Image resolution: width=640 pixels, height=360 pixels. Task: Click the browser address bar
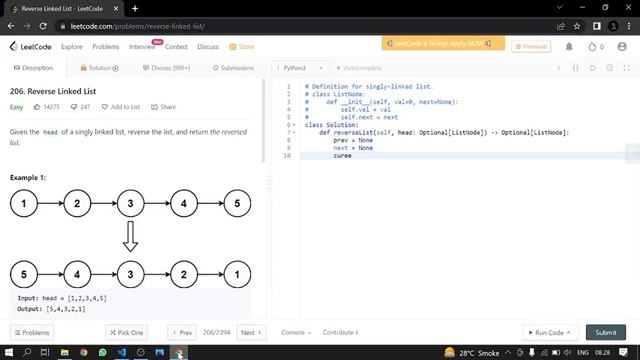coord(306,26)
